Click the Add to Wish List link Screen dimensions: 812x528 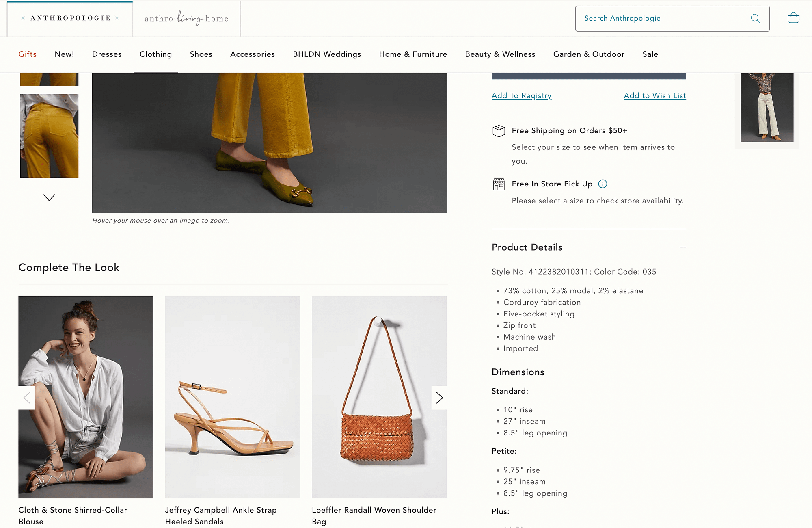(654, 96)
